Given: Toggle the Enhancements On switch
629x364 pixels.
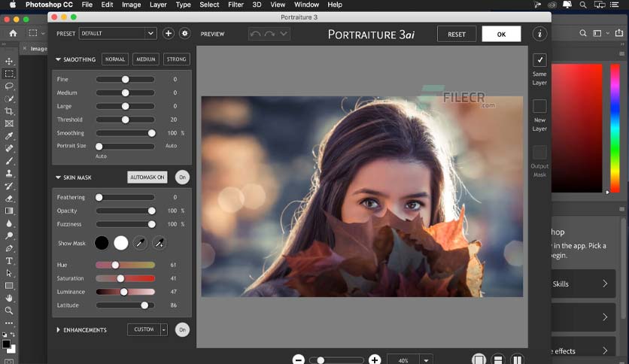Looking at the screenshot, I should (182, 330).
